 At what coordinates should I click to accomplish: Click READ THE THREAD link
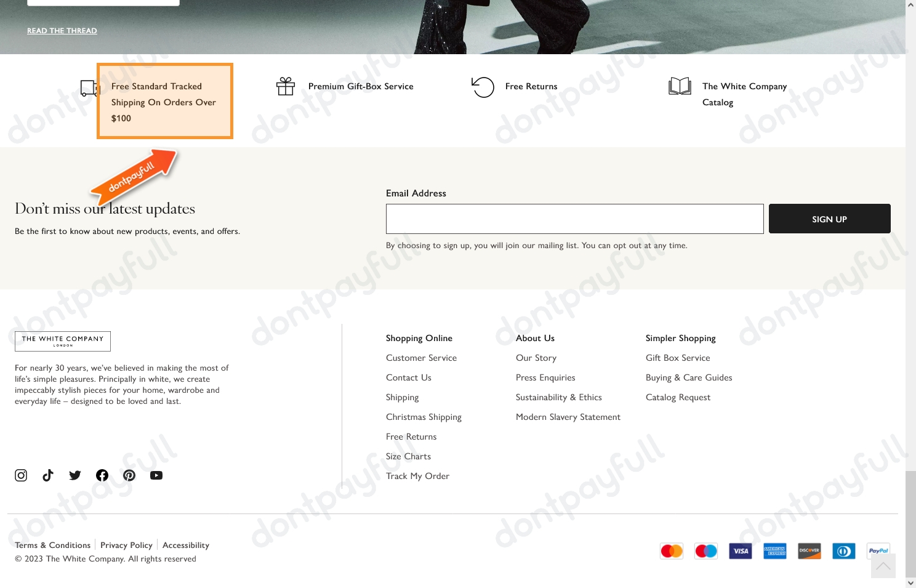click(62, 30)
